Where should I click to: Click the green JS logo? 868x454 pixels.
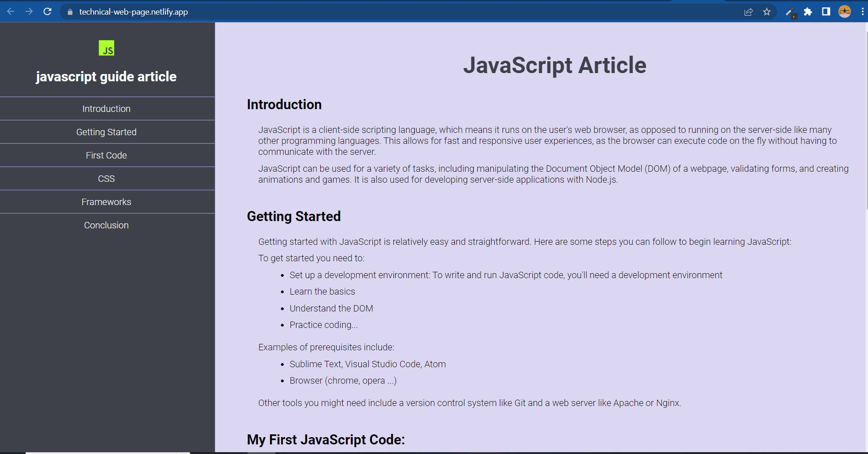pos(106,48)
